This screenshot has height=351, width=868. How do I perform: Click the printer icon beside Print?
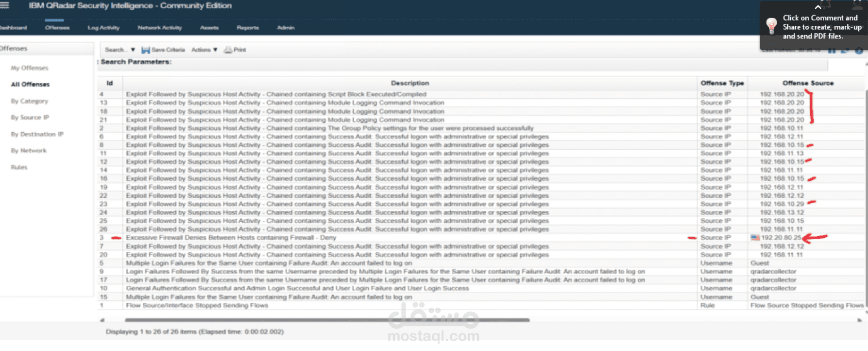228,50
